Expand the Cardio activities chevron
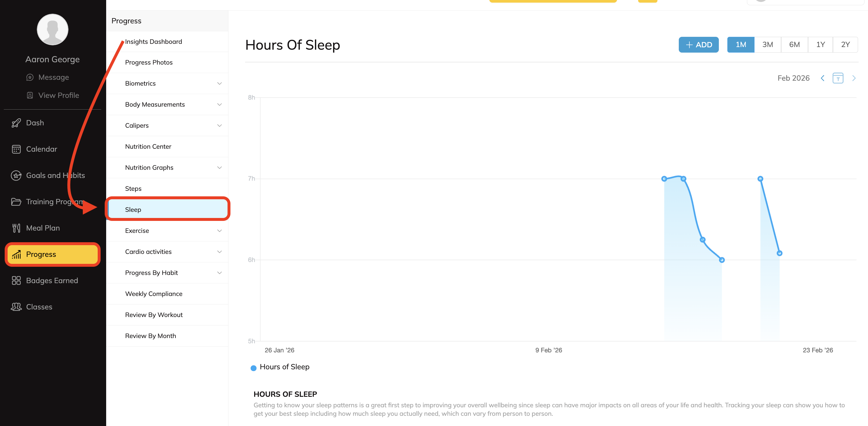This screenshot has height=426, width=868. click(x=219, y=252)
